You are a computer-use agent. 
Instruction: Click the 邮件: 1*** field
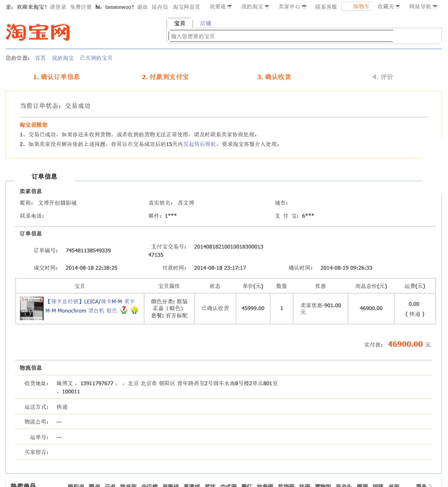163,216
